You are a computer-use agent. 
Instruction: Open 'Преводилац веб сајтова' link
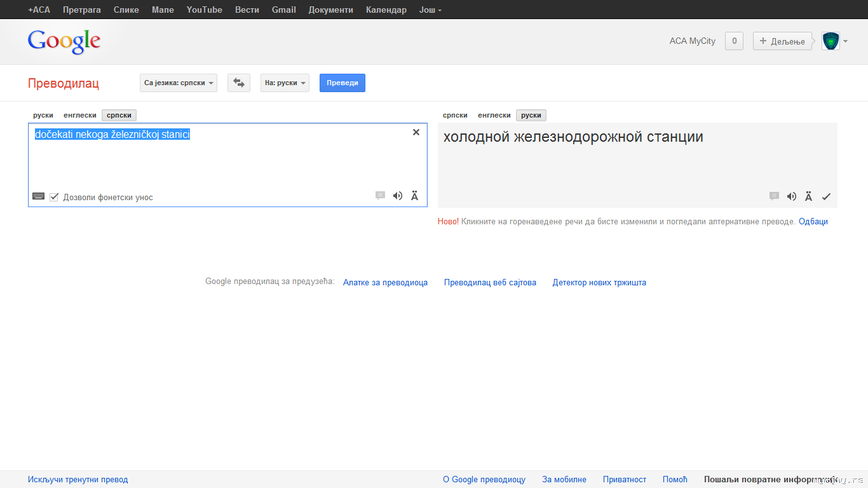(x=490, y=283)
